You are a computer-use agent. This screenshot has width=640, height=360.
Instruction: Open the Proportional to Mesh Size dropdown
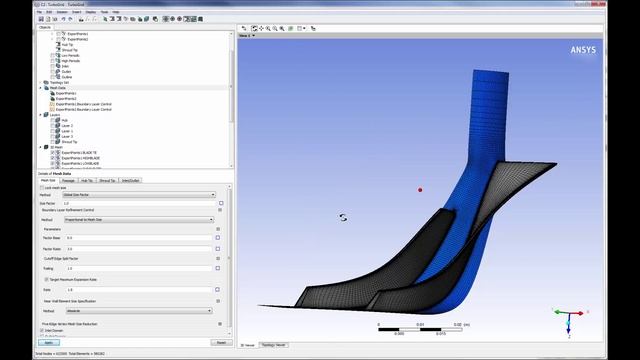(x=139, y=220)
